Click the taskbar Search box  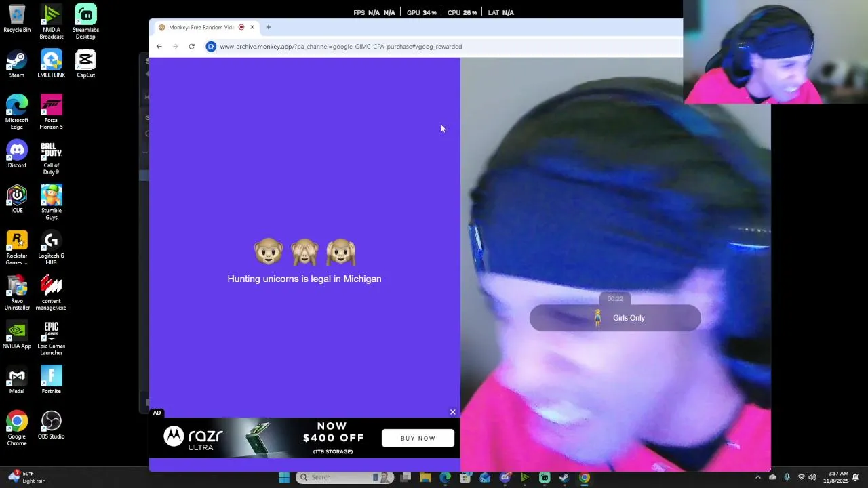(x=345, y=477)
